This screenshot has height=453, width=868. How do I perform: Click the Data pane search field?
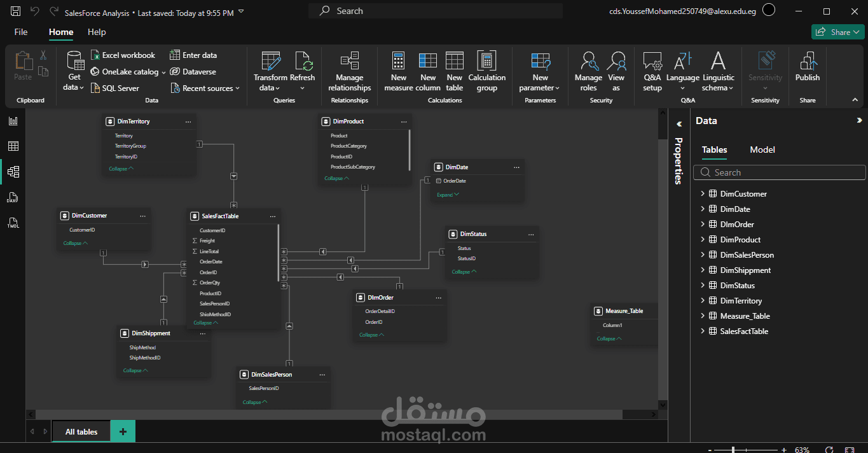780,172
